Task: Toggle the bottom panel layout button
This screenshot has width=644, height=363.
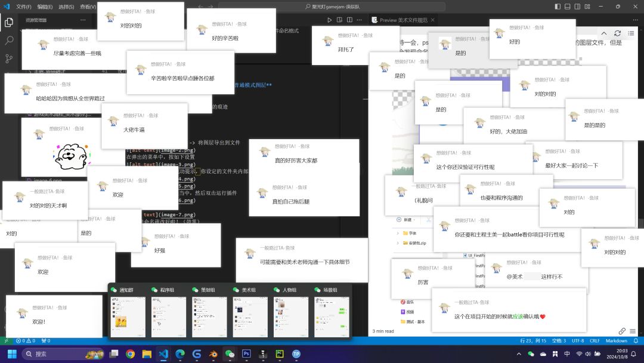Action: pyautogui.click(x=567, y=7)
